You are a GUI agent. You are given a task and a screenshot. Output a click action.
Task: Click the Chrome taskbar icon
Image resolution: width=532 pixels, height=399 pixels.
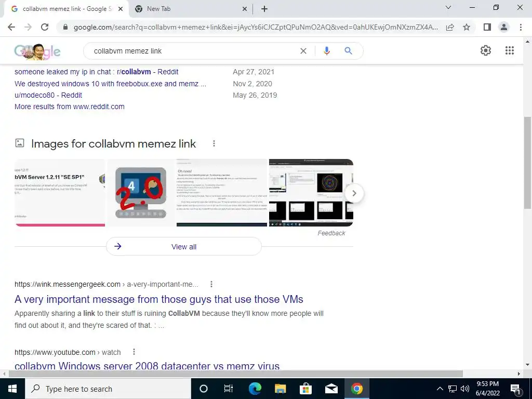tap(356, 389)
